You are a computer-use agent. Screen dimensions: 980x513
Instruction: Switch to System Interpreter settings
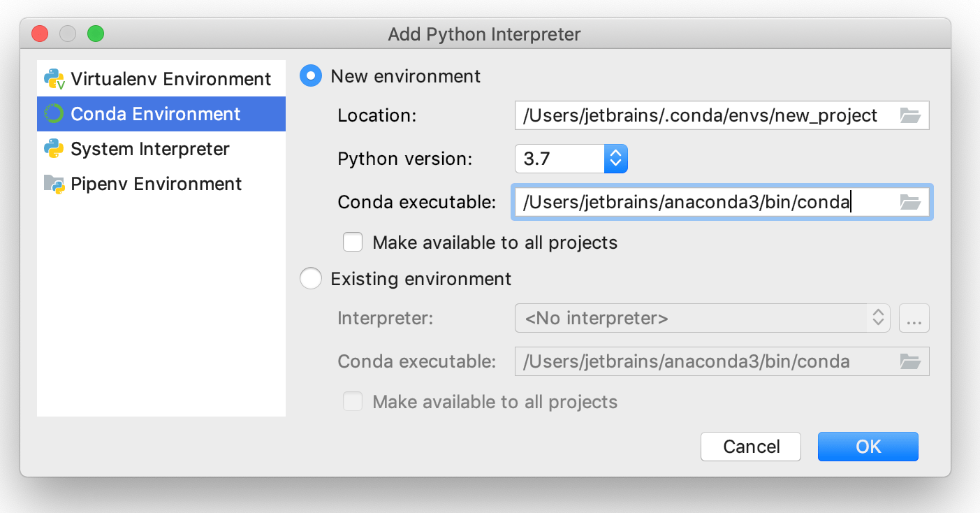tap(149, 148)
